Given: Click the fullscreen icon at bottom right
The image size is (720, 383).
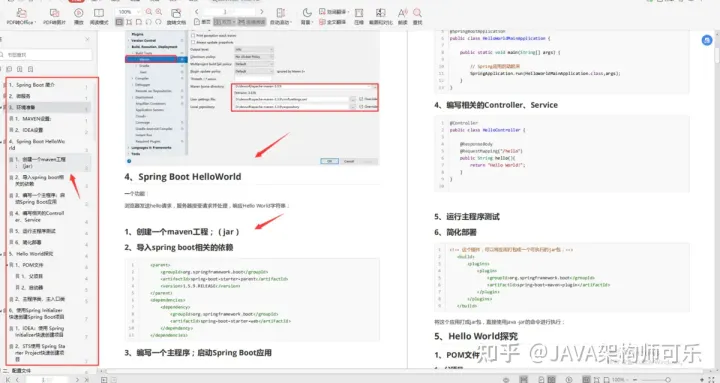Looking at the screenshot, I should [712, 380].
